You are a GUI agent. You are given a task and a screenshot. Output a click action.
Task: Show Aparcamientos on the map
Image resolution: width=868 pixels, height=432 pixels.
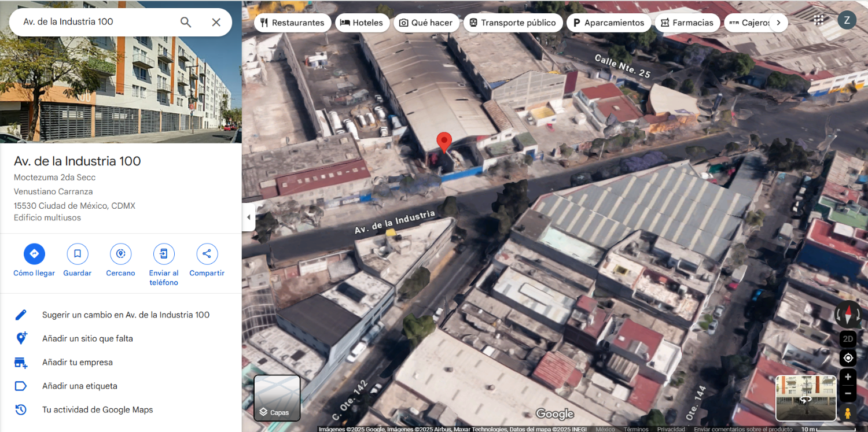click(609, 23)
